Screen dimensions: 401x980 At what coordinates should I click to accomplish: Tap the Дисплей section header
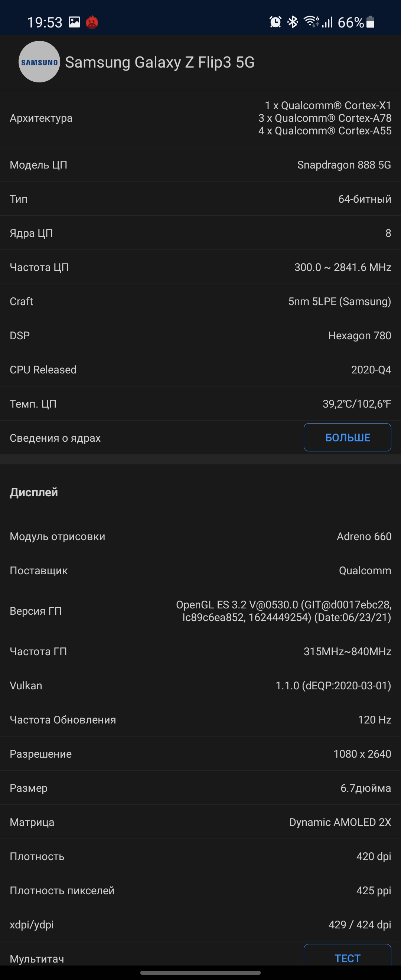pos(34,492)
